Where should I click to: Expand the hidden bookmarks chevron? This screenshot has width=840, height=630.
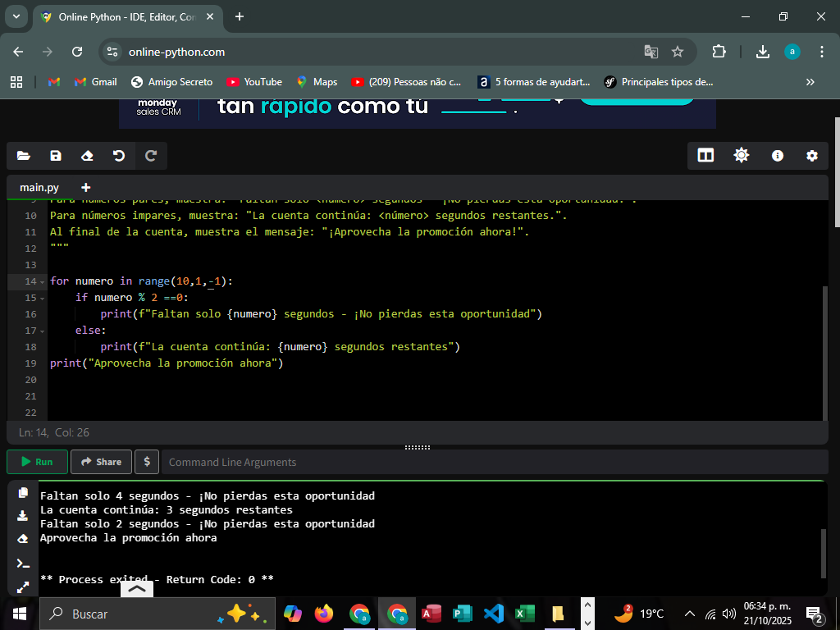tap(810, 82)
